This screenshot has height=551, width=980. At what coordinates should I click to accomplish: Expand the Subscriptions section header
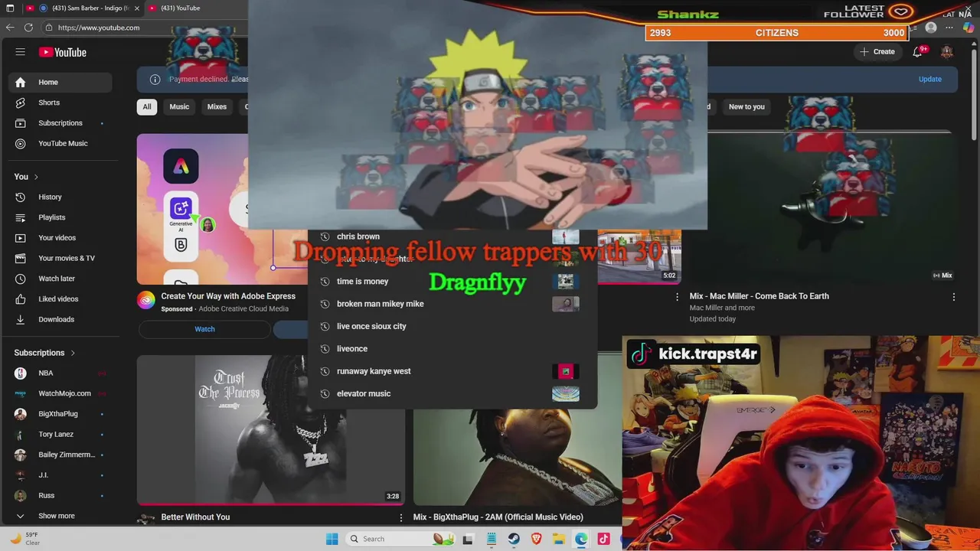(x=44, y=353)
